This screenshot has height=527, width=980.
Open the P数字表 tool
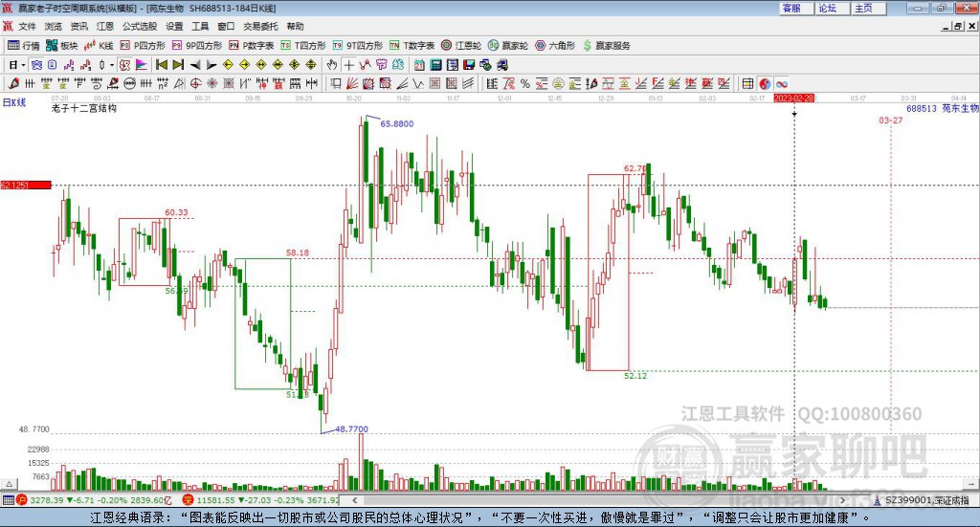pyautogui.click(x=252, y=46)
